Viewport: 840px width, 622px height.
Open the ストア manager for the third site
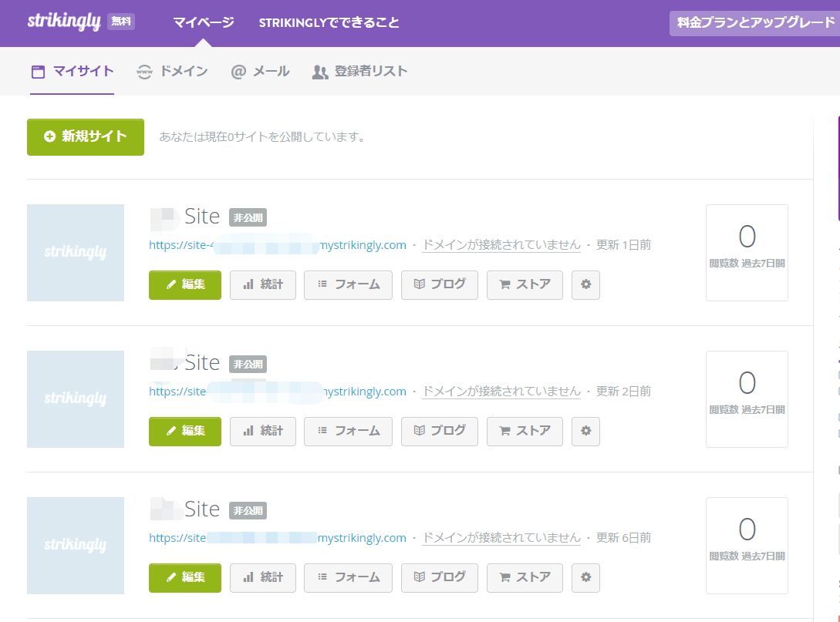pyautogui.click(x=525, y=577)
